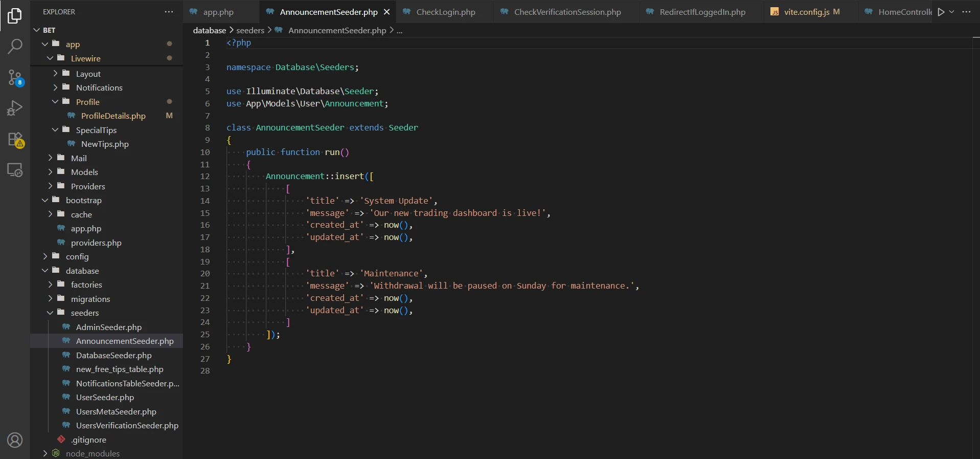This screenshot has width=980, height=459.
Task: Open the Remote Explorer icon
Action: click(15, 170)
